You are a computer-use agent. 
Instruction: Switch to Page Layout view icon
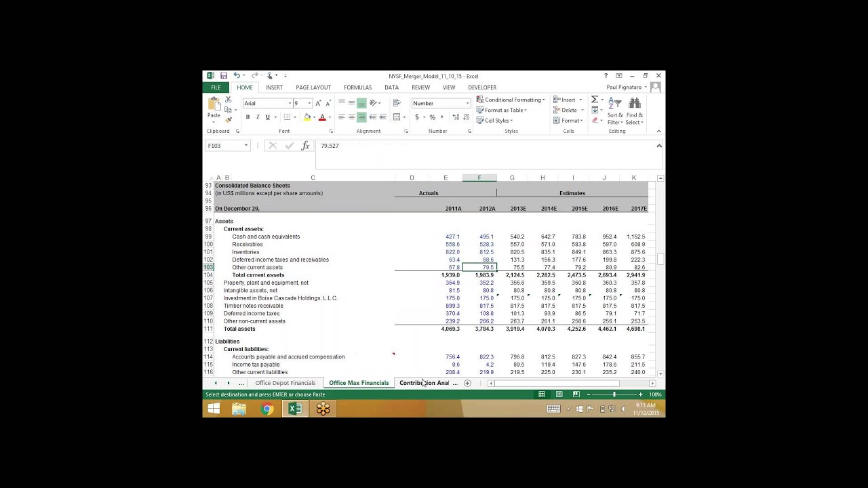pos(559,394)
